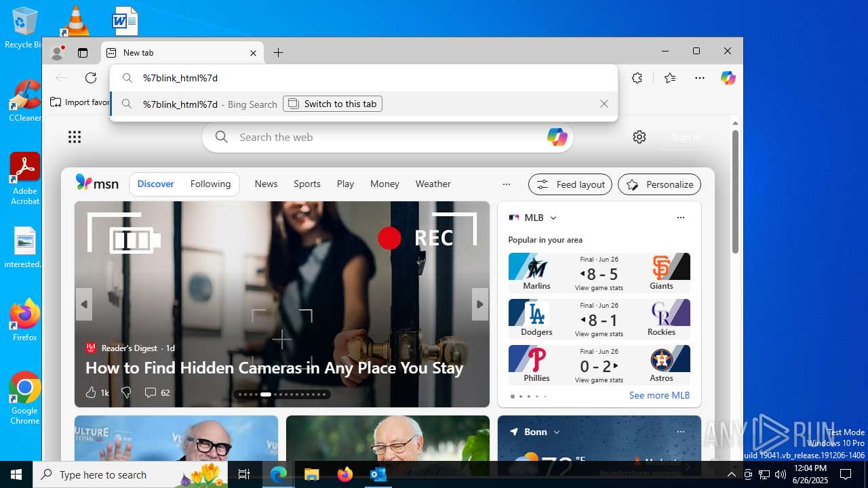Open the Weather tab
868x488 pixels.
pyautogui.click(x=433, y=184)
